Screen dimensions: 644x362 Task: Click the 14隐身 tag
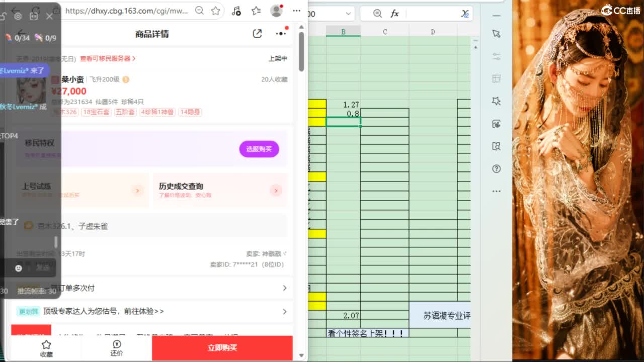click(190, 112)
